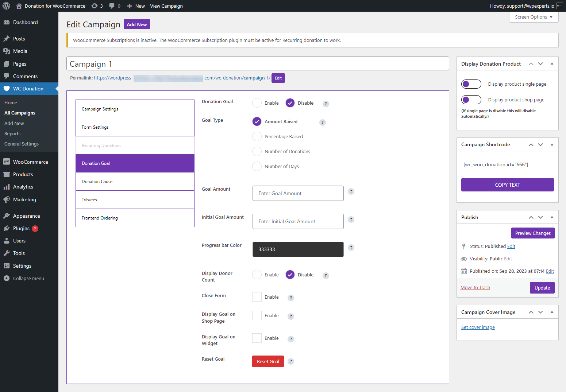The height and width of the screenshot is (392, 566).
Task: Click the Enter Goal Amount input field
Action: click(298, 193)
